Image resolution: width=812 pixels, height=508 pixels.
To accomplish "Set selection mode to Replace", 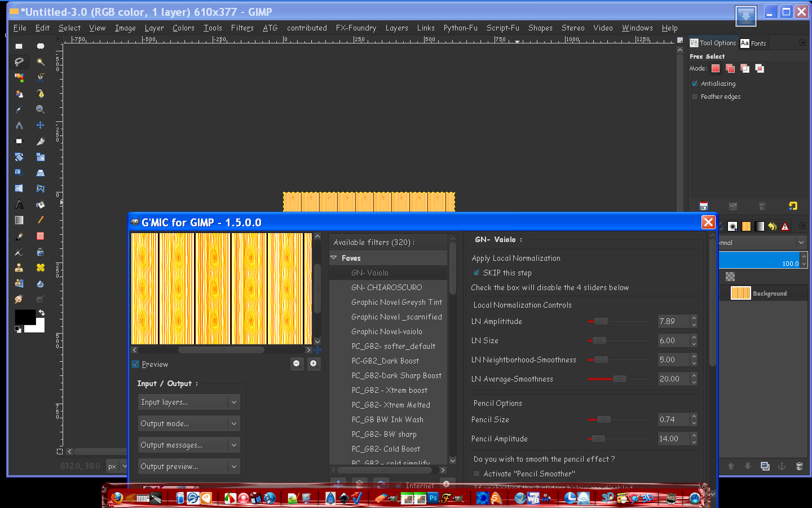I will click(716, 68).
